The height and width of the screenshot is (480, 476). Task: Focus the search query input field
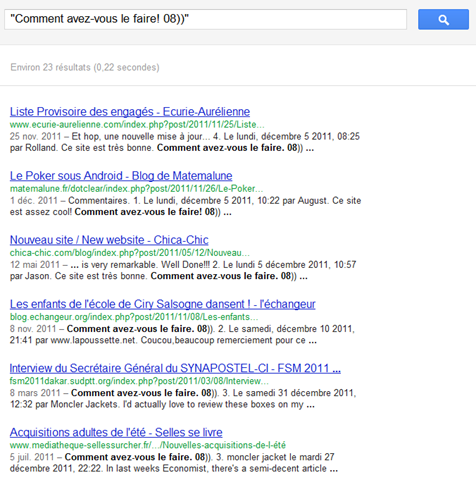(x=205, y=19)
